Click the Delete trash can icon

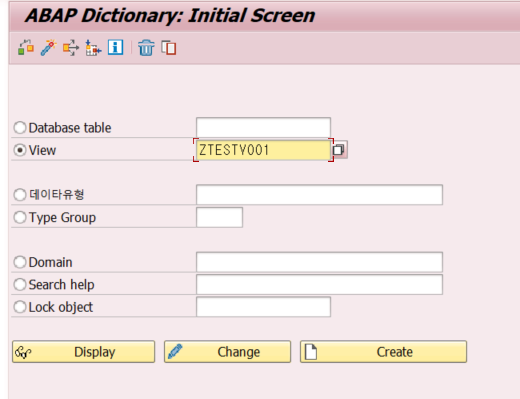(x=146, y=47)
